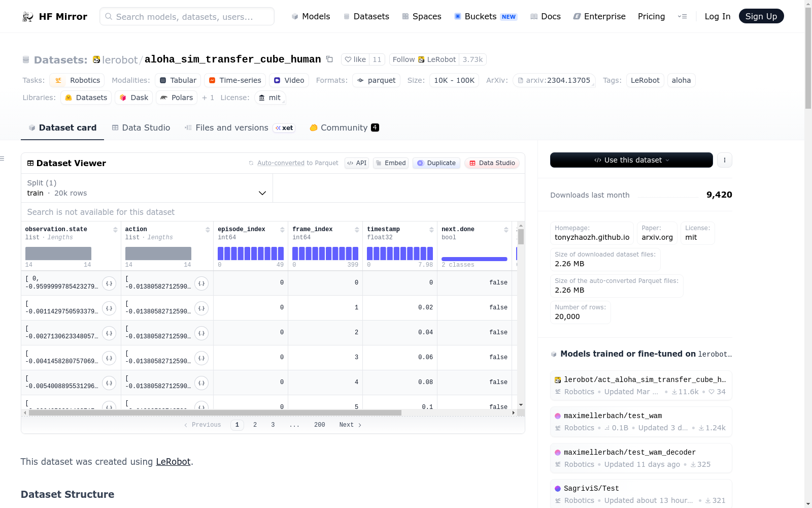Click the table's horizontal scrollbar

[x=215, y=412]
